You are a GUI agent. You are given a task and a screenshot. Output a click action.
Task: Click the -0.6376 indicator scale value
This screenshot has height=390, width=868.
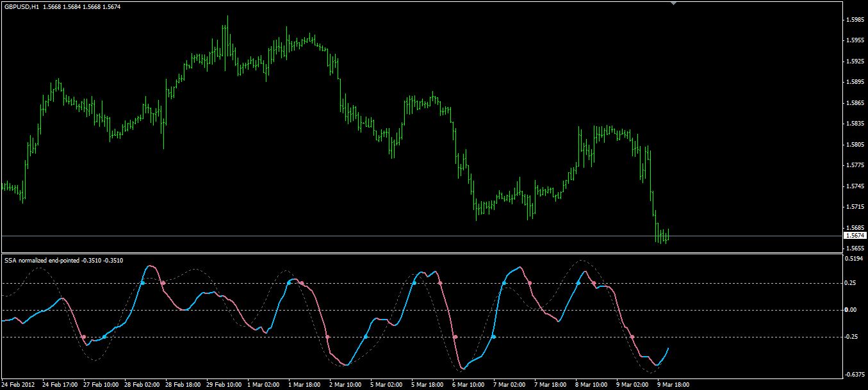855,375
